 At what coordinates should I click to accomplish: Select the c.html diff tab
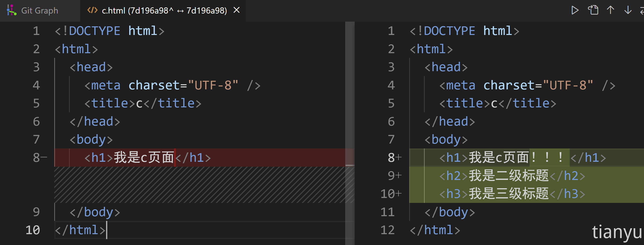click(163, 11)
